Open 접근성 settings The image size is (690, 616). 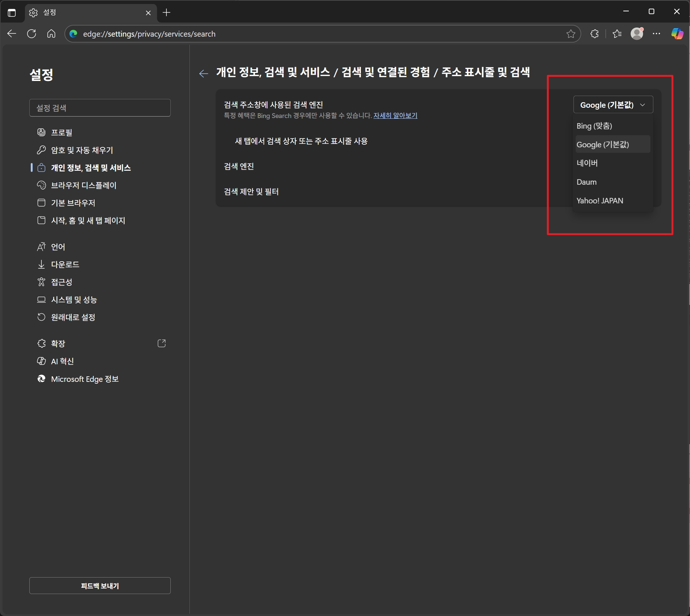coord(100,282)
